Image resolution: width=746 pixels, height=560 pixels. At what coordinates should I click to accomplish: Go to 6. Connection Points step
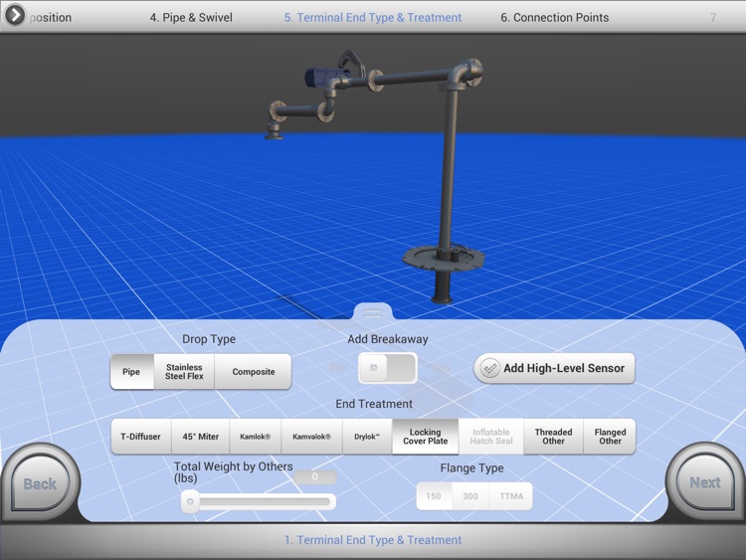(x=554, y=18)
